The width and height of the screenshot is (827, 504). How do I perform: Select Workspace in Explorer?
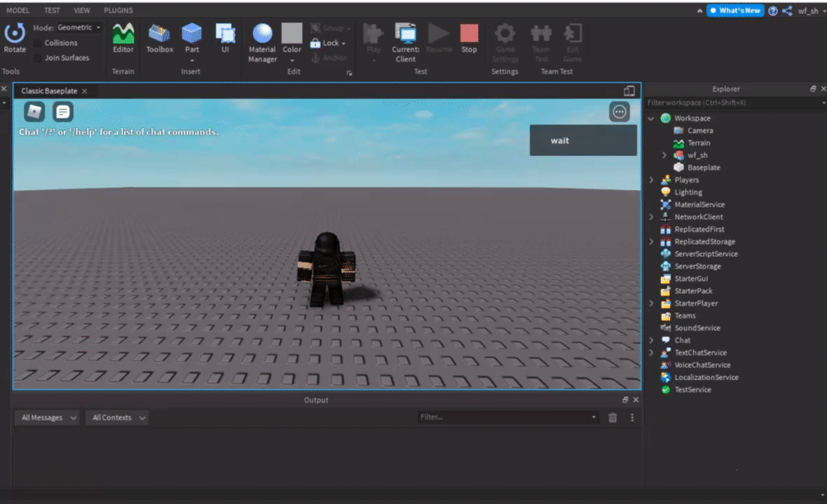(x=692, y=118)
